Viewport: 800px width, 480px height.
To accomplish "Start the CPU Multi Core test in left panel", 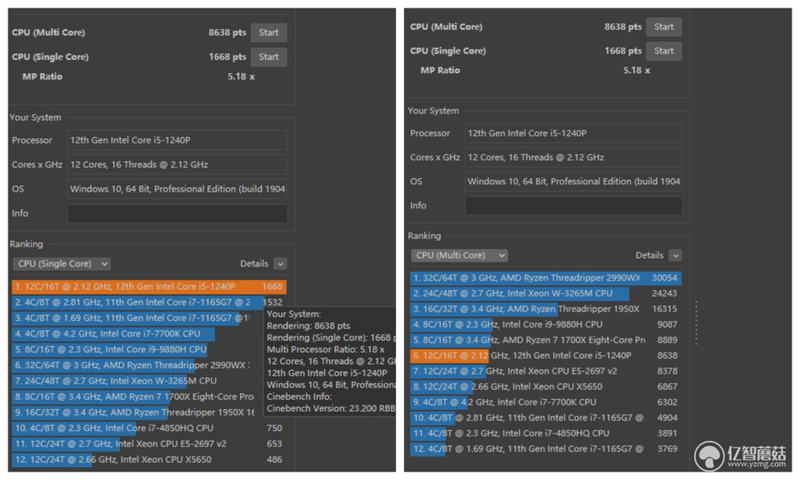I will pyautogui.click(x=268, y=33).
